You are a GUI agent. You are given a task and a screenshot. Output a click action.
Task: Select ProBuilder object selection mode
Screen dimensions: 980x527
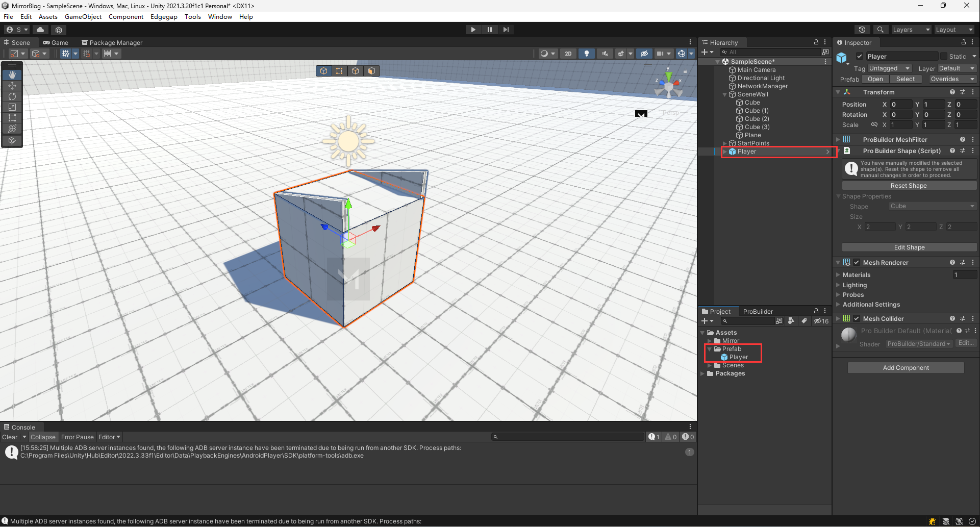[x=323, y=71]
